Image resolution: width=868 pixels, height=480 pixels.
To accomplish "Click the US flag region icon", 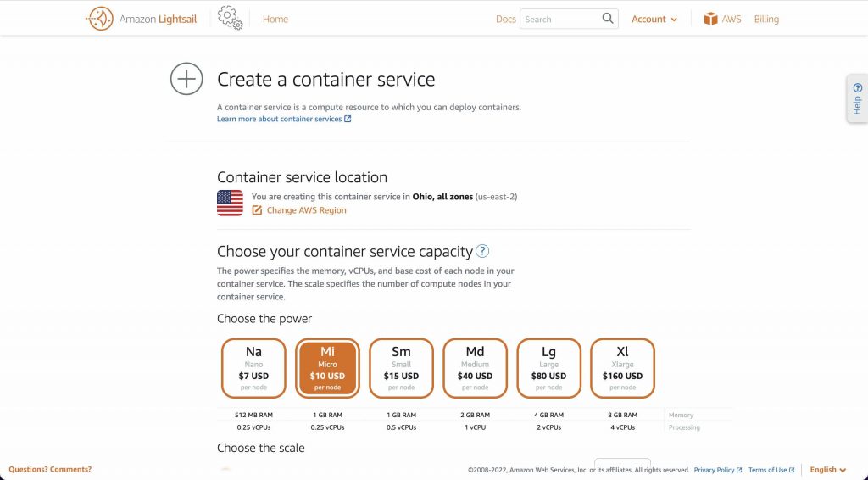I will [x=230, y=204].
